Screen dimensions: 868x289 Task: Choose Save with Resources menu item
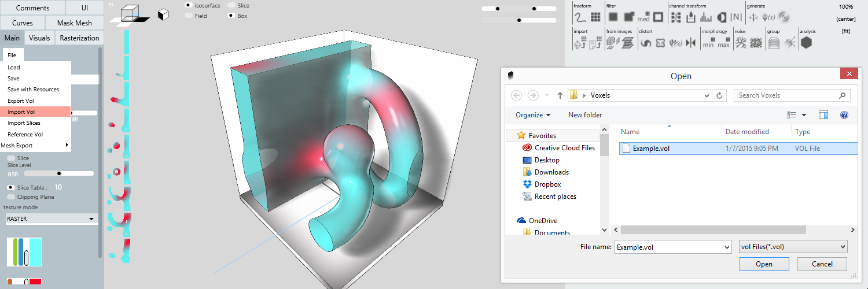pyautogui.click(x=35, y=90)
